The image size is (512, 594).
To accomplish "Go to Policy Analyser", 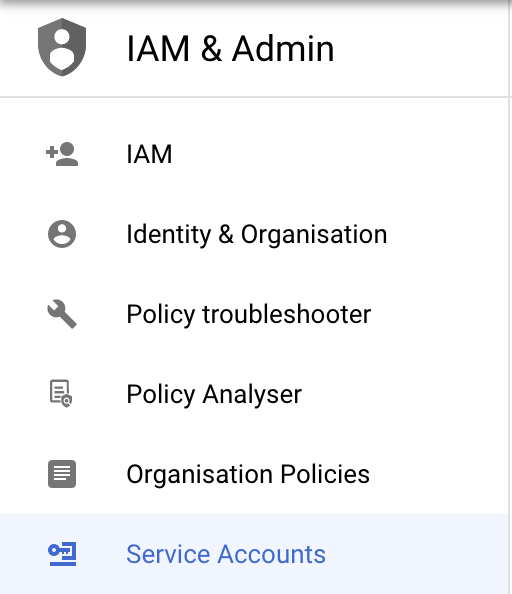I will click(214, 394).
